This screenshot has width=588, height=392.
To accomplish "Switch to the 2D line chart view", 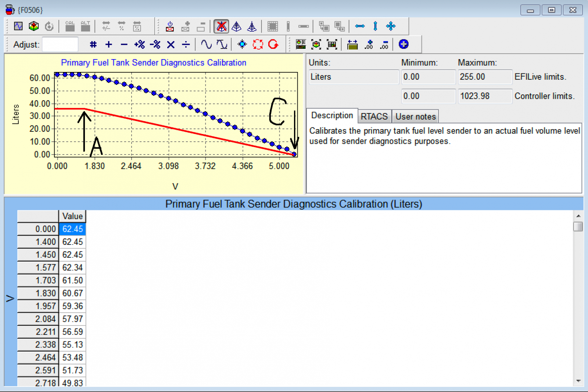I will click(x=18, y=26).
